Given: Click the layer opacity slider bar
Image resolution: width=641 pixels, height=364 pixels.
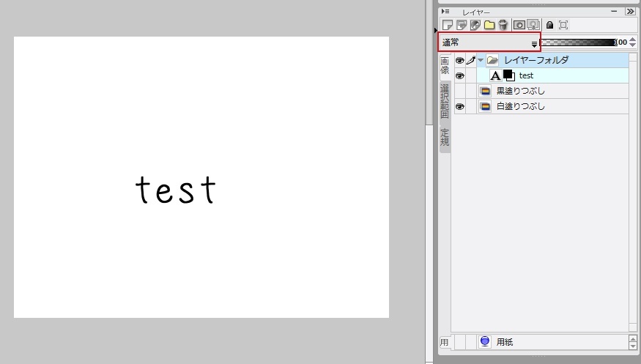Looking at the screenshot, I should coord(578,42).
